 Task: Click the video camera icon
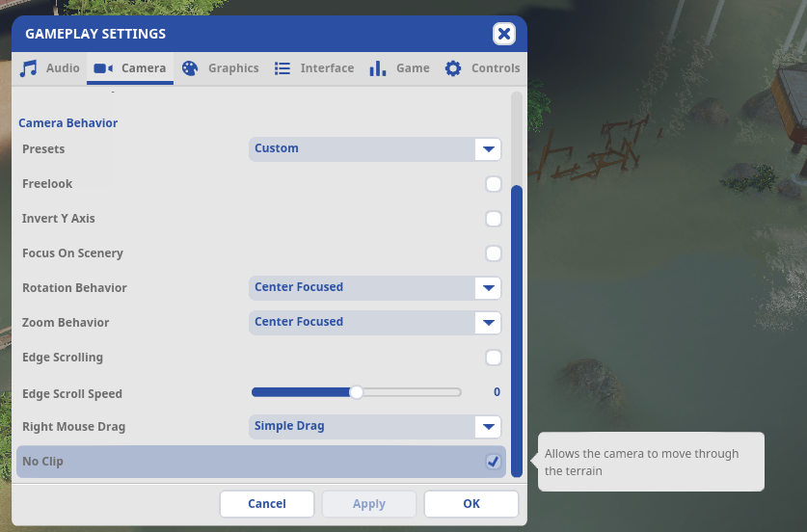click(103, 68)
